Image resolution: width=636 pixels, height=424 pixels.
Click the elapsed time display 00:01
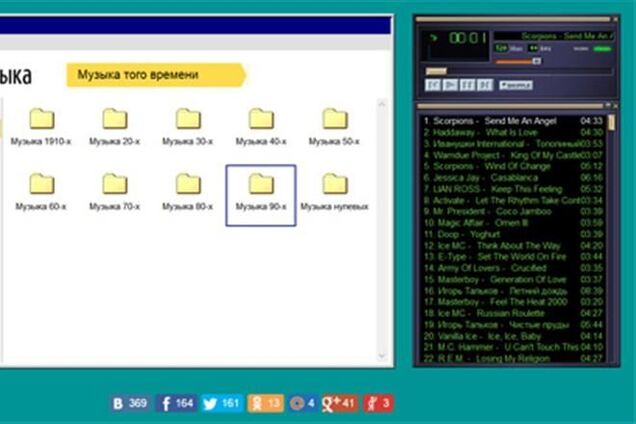point(467,38)
